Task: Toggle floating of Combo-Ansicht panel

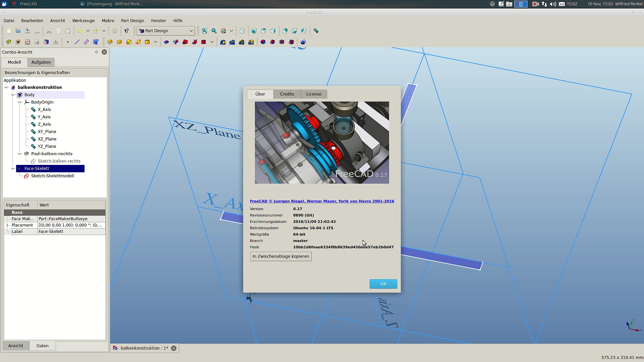Action: (97, 52)
